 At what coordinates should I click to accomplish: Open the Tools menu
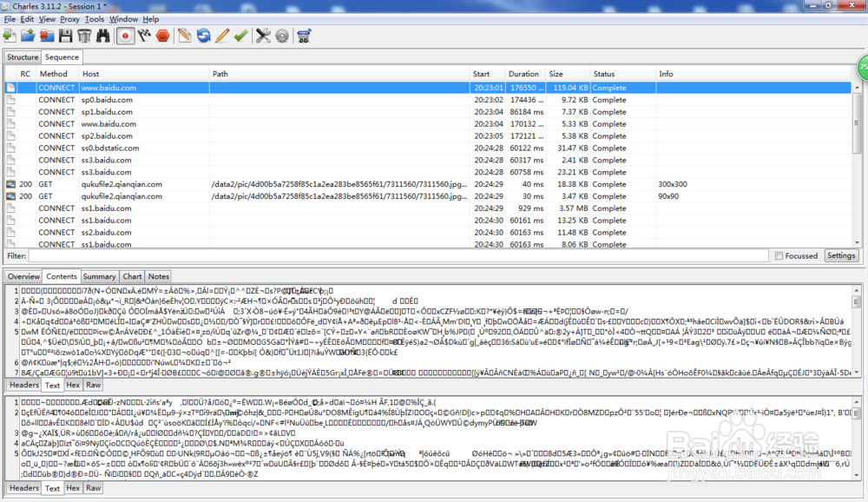coord(94,19)
